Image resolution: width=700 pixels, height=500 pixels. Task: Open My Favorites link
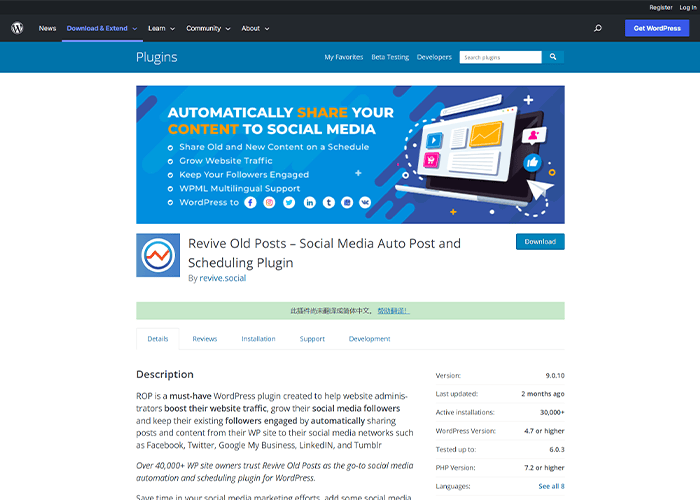click(x=344, y=57)
